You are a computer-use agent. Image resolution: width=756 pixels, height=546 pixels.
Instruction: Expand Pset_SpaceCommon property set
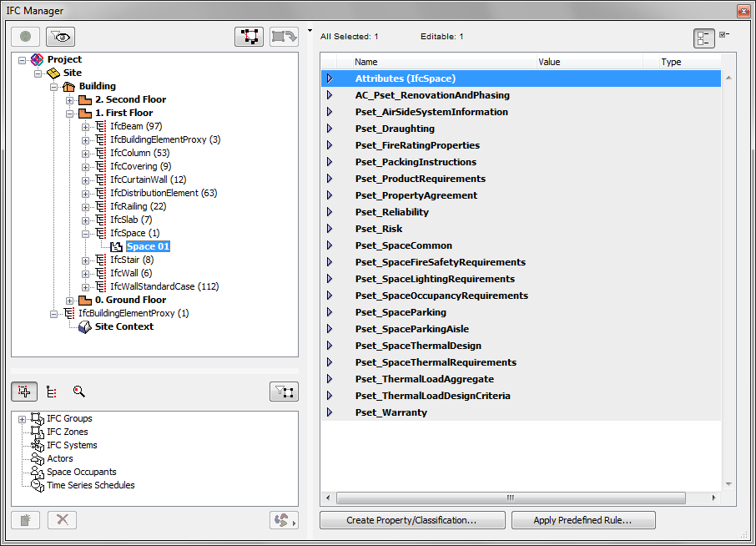[x=330, y=245]
